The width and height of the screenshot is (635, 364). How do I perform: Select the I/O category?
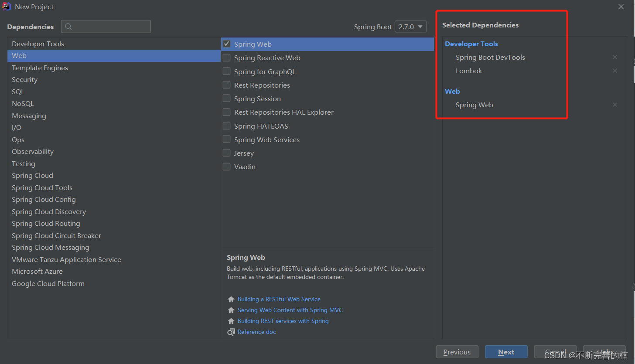coord(114,128)
